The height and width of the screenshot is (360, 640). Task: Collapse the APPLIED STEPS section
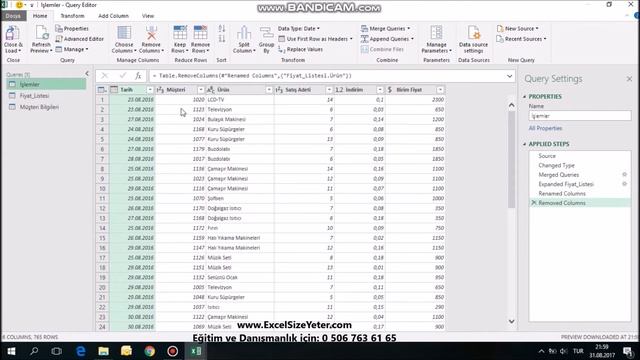(x=524, y=144)
